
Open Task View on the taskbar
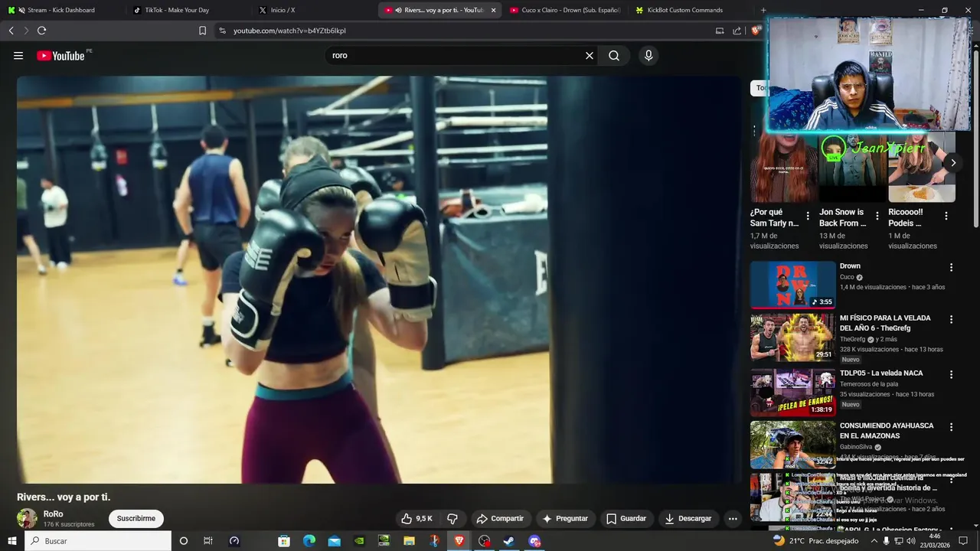point(207,541)
